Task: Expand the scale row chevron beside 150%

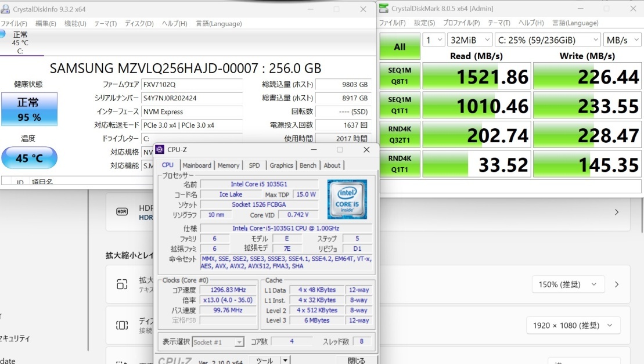Action: pyautogui.click(x=617, y=284)
